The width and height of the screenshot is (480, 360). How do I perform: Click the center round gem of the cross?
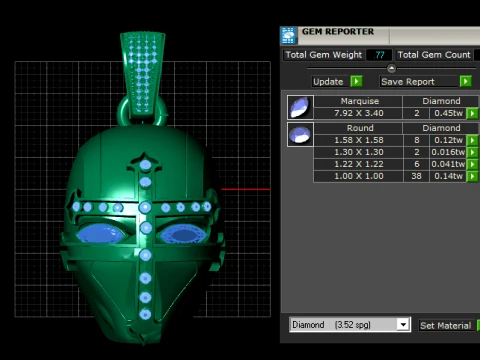(x=145, y=207)
